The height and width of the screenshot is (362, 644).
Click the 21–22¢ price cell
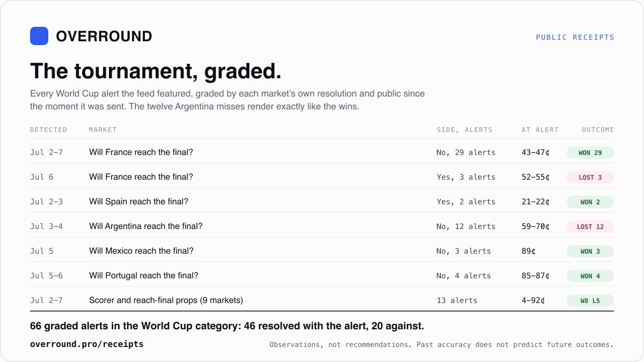(x=536, y=202)
